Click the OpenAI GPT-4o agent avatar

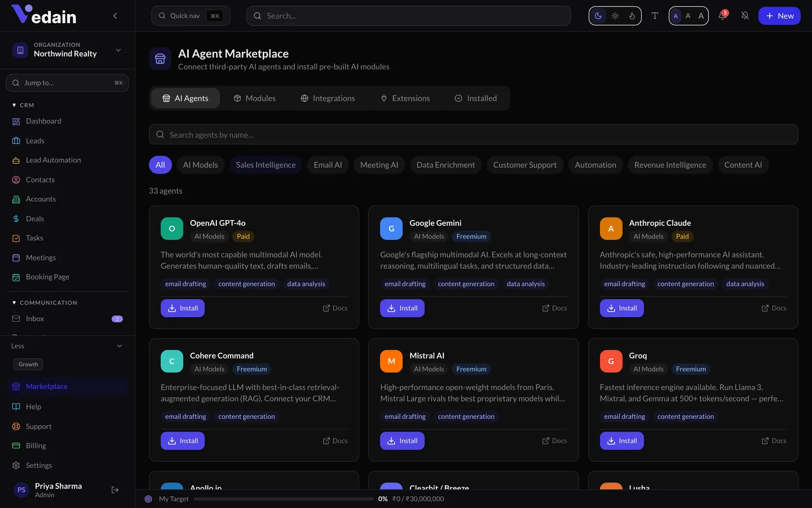click(x=172, y=229)
